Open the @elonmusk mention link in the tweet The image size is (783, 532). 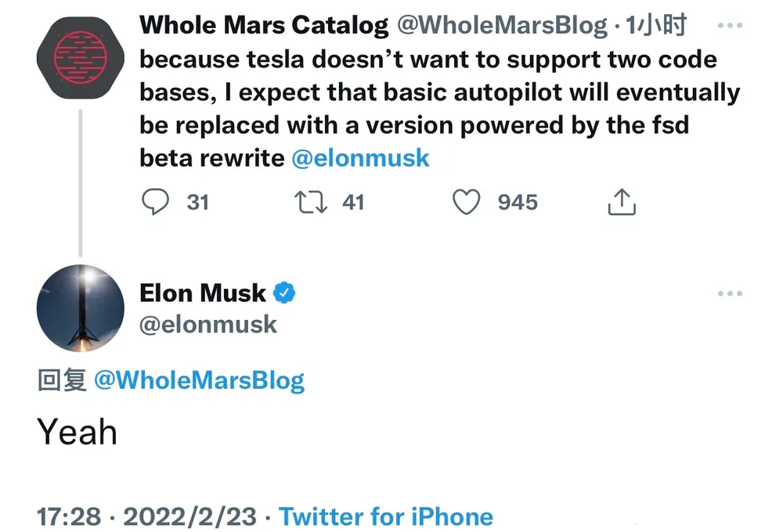pos(360,158)
